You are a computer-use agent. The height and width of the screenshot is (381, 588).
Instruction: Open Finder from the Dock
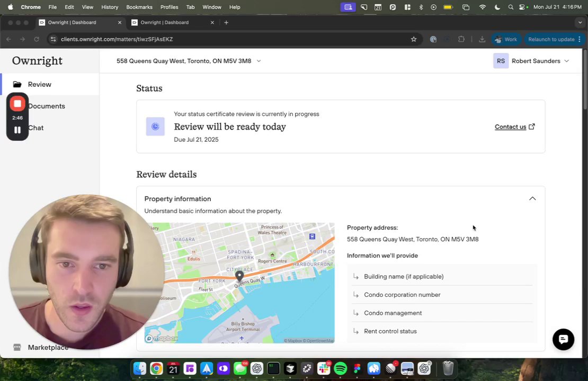click(140, 369)
